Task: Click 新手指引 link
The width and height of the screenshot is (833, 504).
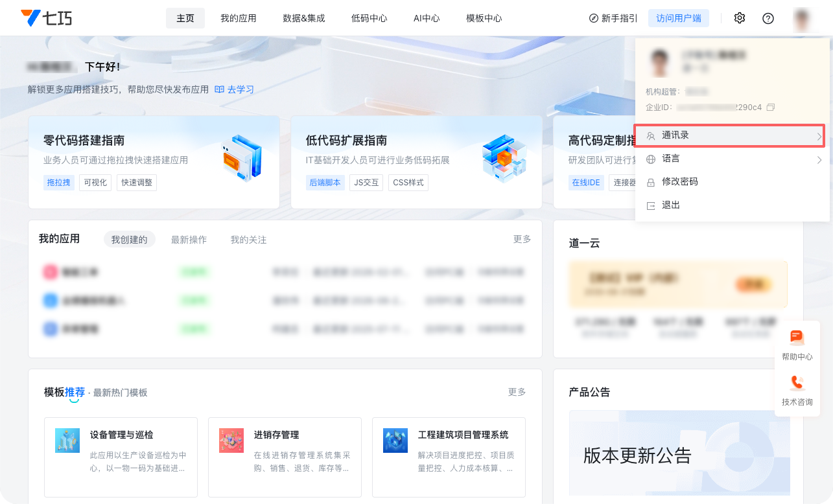Action: [620, 18]
